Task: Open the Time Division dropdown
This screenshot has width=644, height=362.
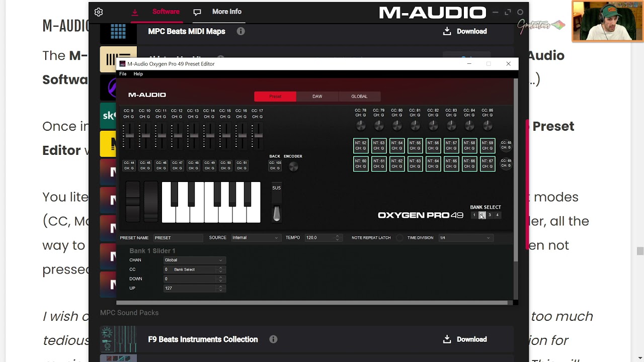Action: (465, 238)
